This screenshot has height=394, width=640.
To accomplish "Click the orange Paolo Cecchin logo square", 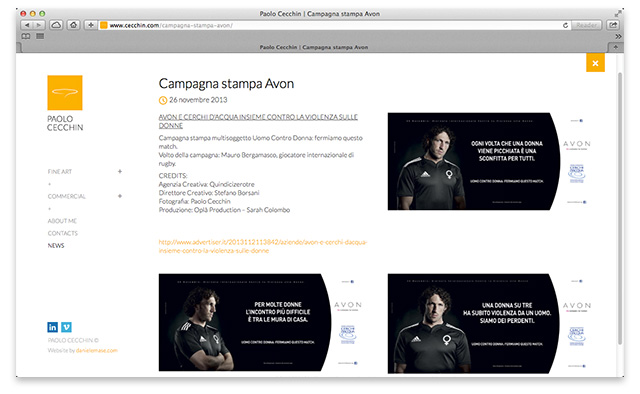I will click(x=65, y=93).
